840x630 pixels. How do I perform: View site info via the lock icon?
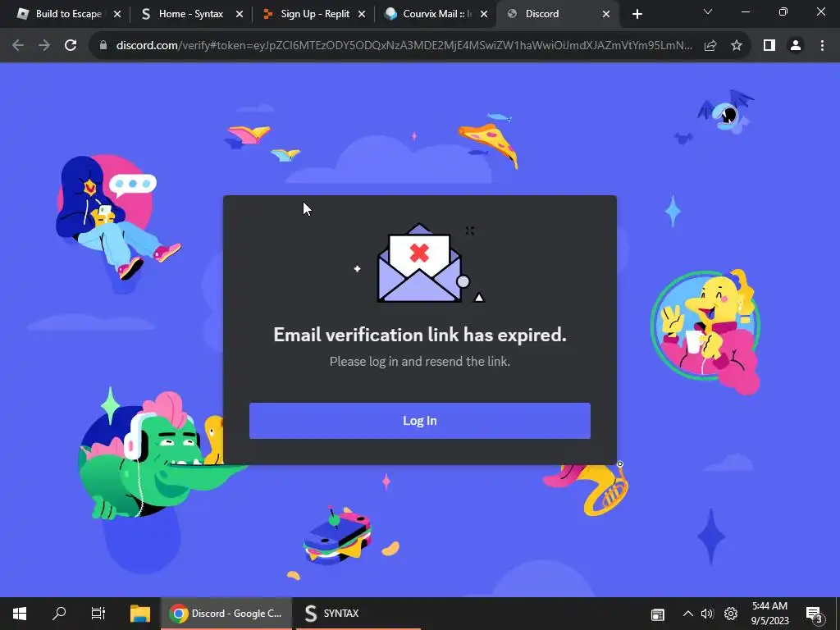tap(103, 46)
